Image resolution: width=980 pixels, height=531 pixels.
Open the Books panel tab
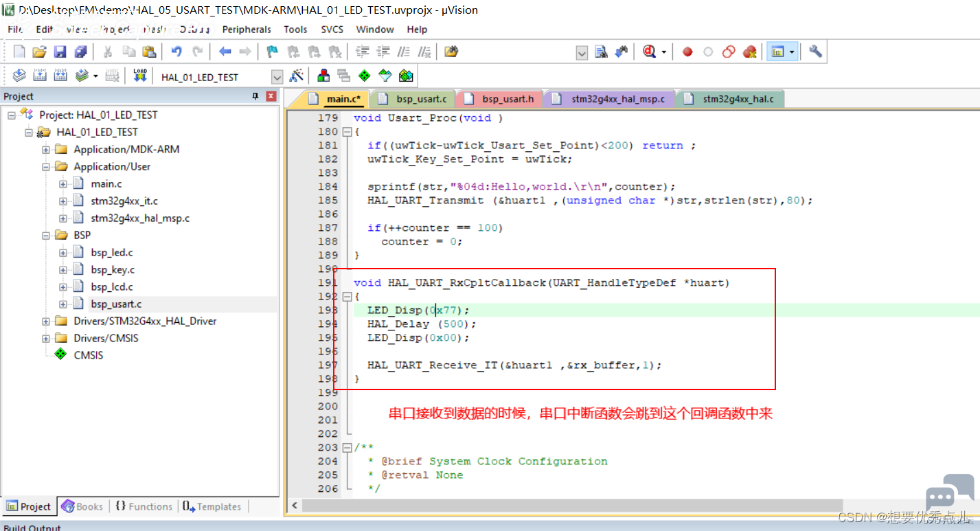tap(82, 506)
